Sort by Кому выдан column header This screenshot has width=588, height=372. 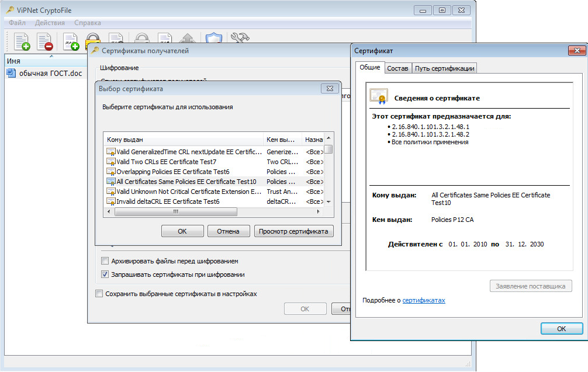click(x=184, y=140)
